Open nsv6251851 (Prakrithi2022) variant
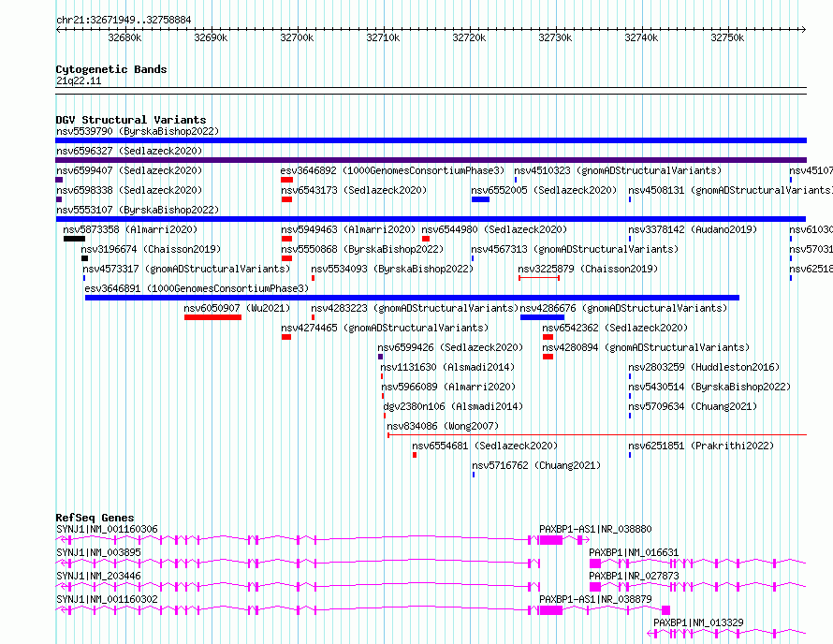The height and width of the screenshot is (644, 833). click(701, 446)
